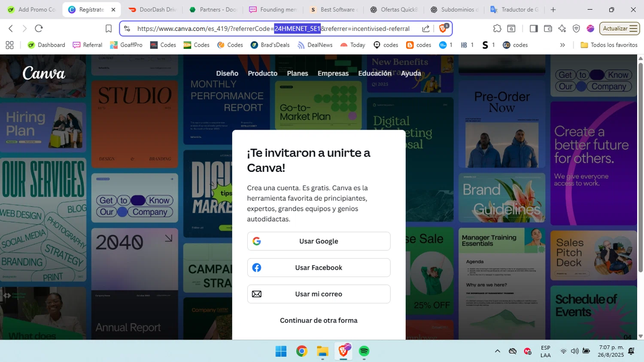Open the Sales Pitch Deck thumbnail
The width and height of the screenshot is (644, 362).
coord(594,256)
